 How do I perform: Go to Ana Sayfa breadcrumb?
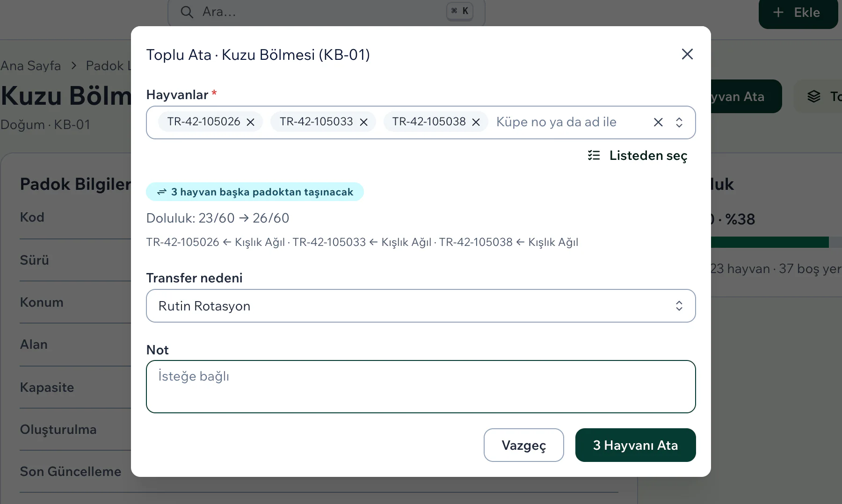click(31, 65)
